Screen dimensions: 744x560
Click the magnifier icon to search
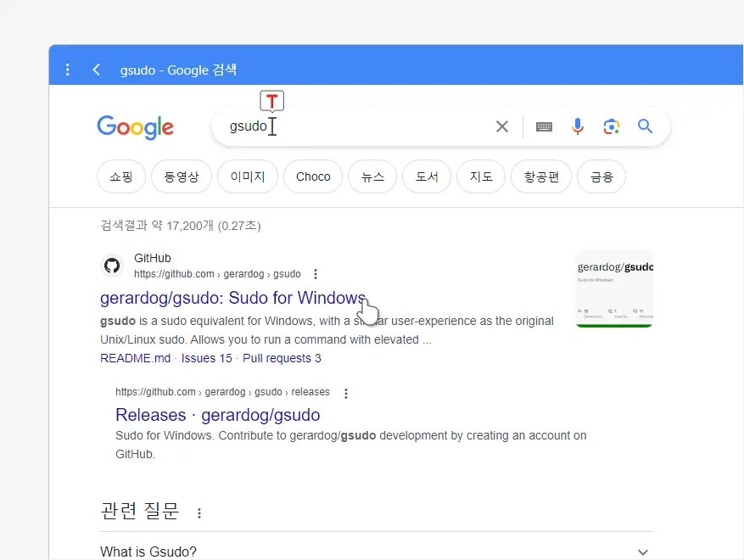pos(645,126)
